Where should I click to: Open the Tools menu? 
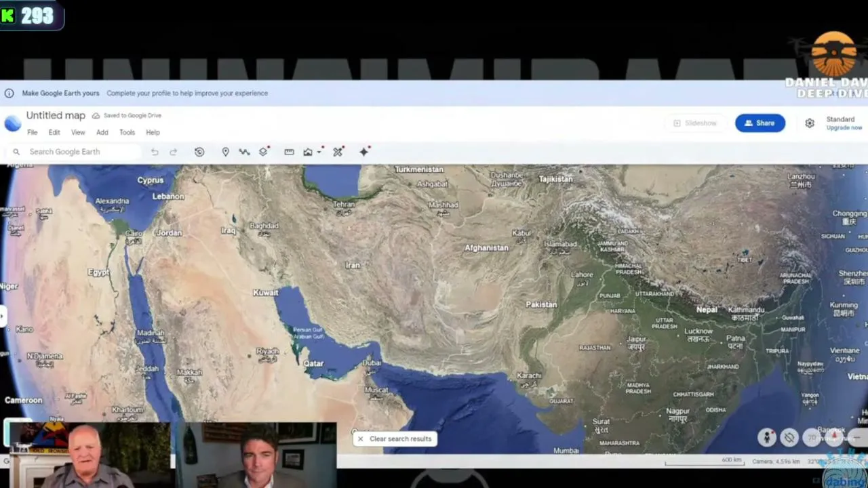[x=127, y=132]
